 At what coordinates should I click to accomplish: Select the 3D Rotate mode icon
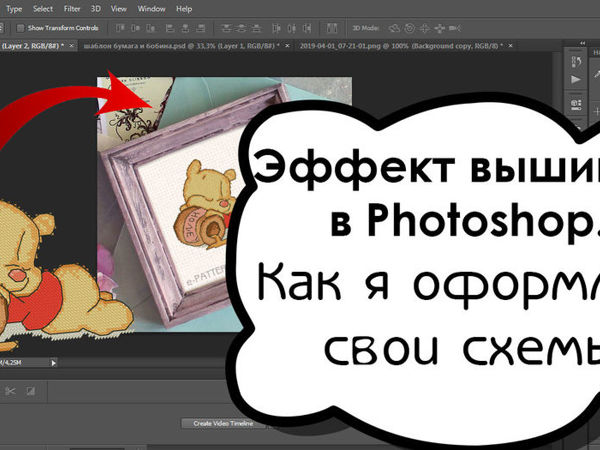tap(394, 28)
